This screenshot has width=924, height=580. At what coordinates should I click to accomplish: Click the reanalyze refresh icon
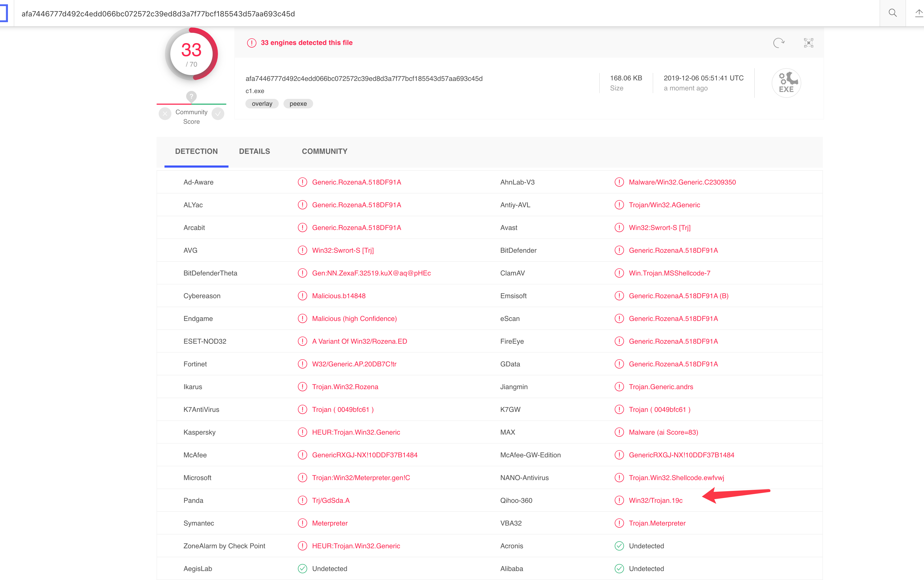click(779, 43)
